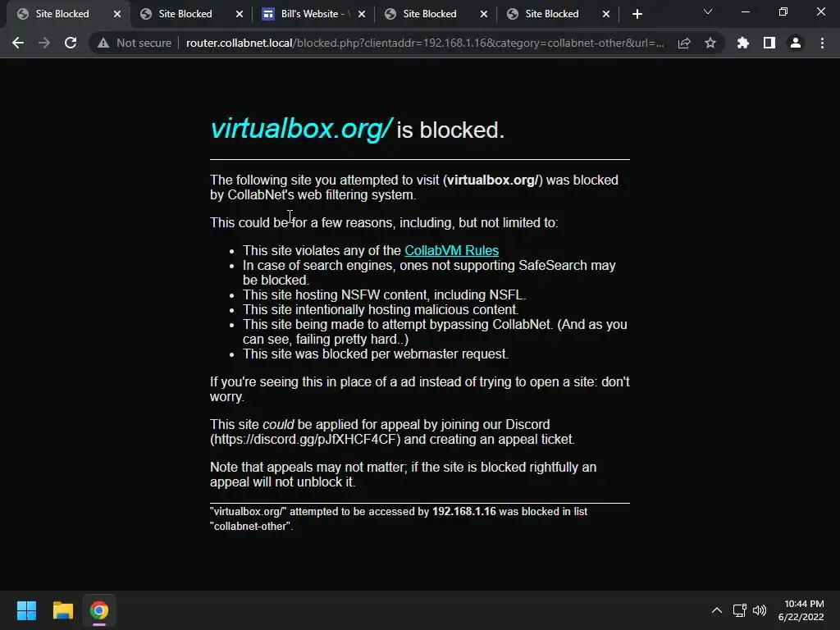This screenshot has width=840, height=630.
Task: Open File Explorer from the taskbar
Action: [62, 610]
